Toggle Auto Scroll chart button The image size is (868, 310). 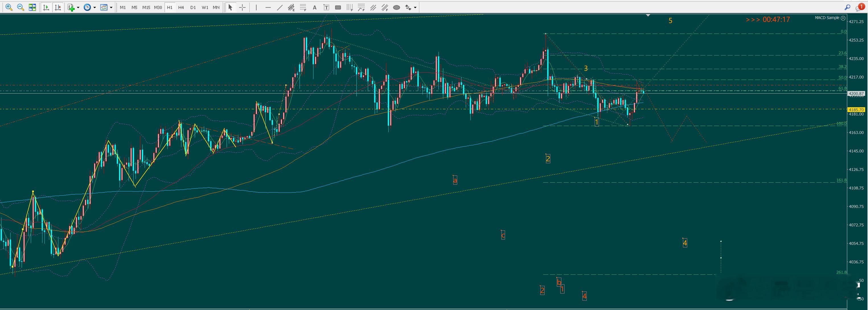point(46,7)
